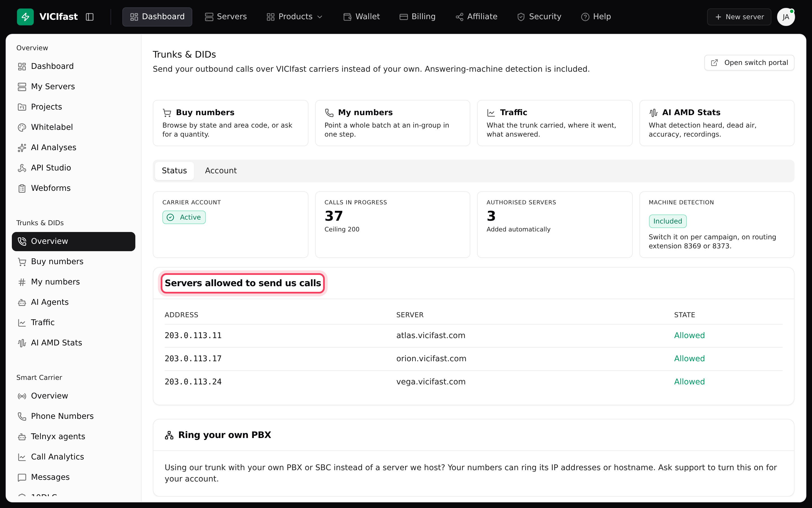This screenshot has height=508, width=812.
Task: Go to My Servers in sidebar
Action: 74,86
